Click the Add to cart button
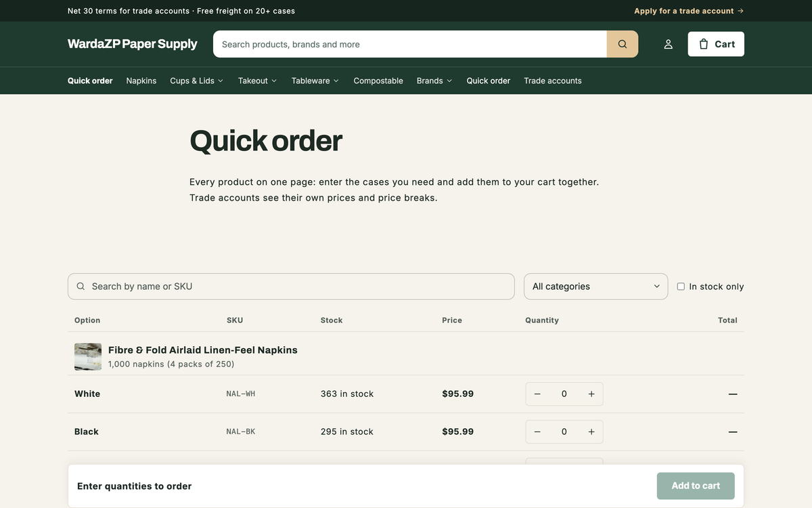 (696, 486)
